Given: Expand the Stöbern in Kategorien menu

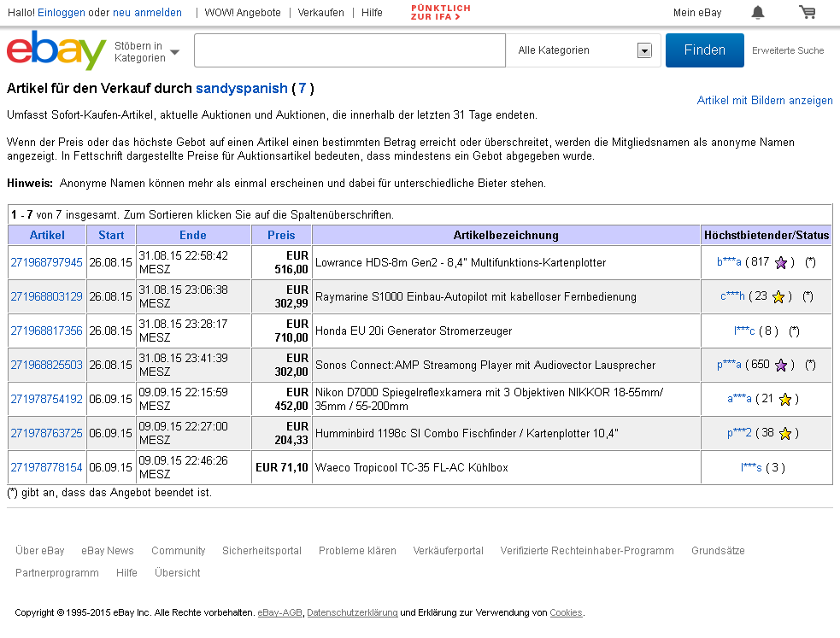Looking at the screenshot, I should tap(146, 52).
